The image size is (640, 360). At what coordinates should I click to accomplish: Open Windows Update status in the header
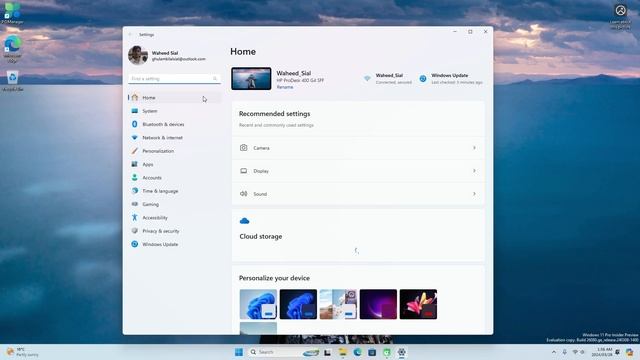tap(451, 78)
